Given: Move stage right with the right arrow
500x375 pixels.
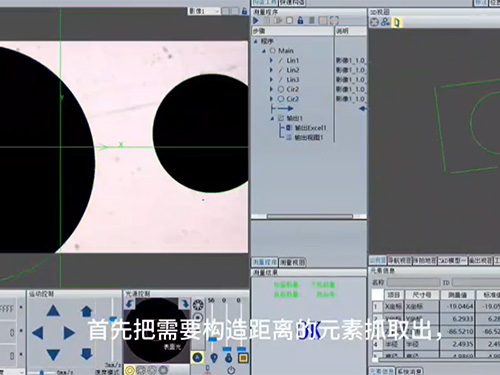Looking at the screenshot, I should [69, 333].
